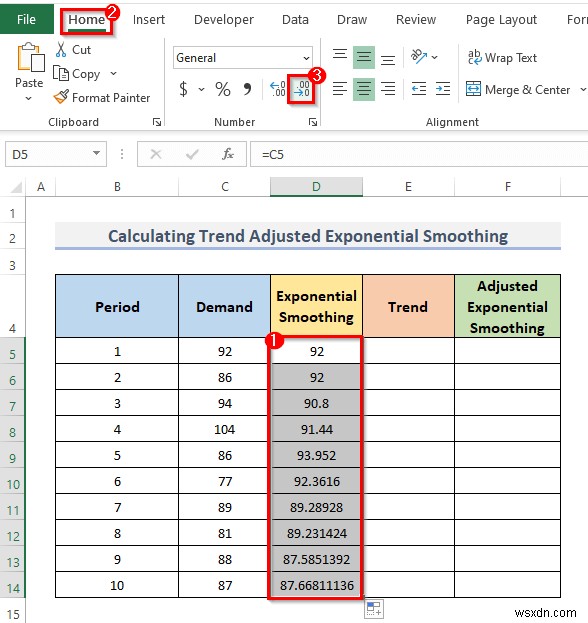
Task: Click the Orientation text angle icon
Action: click(419, 57)
